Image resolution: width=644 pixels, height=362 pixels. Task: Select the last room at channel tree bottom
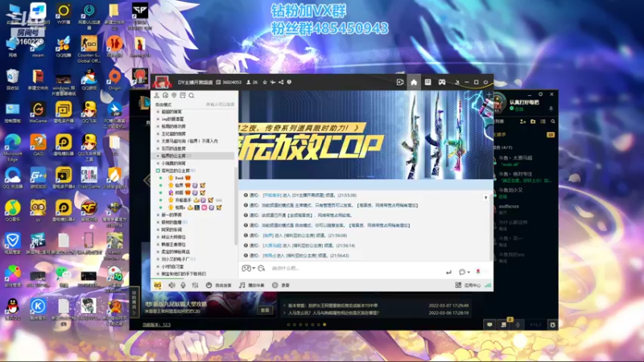184,274
